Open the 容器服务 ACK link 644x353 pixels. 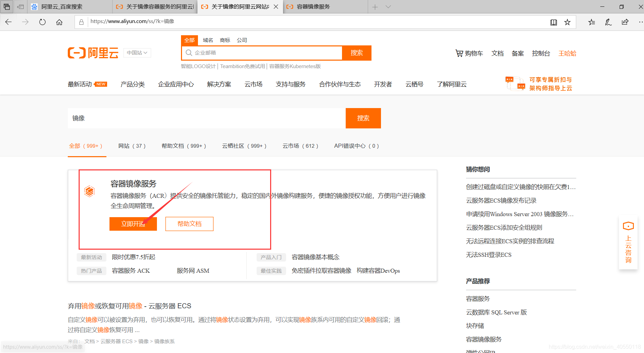point(131,271)
